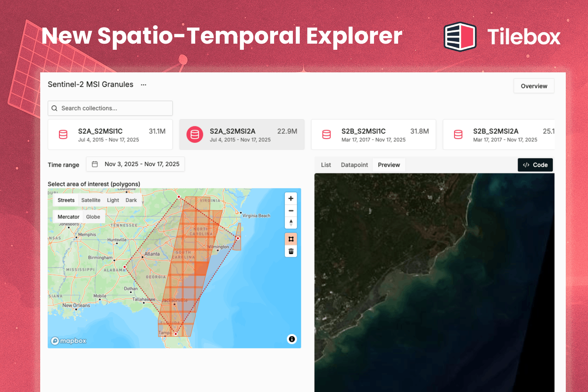Image resolution: width=588 pixels, height=392 pixels.
Task: Open map attribution info icon
Action: [292, 339]
